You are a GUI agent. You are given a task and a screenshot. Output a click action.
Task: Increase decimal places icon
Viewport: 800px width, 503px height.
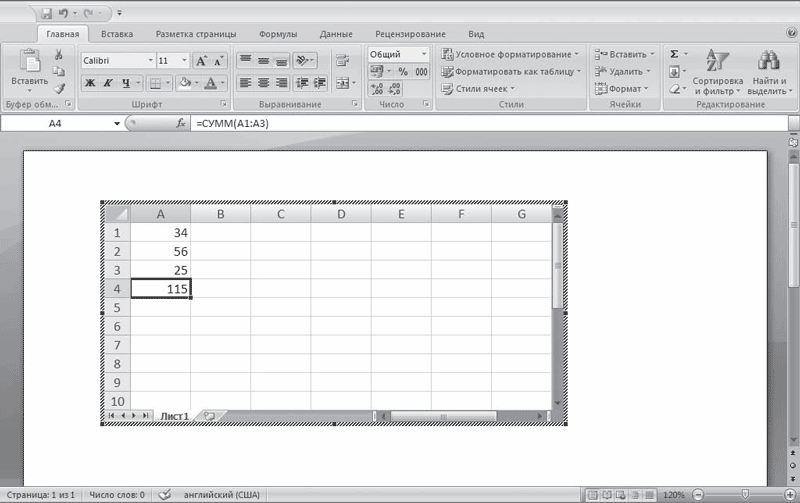click(377, 89)
